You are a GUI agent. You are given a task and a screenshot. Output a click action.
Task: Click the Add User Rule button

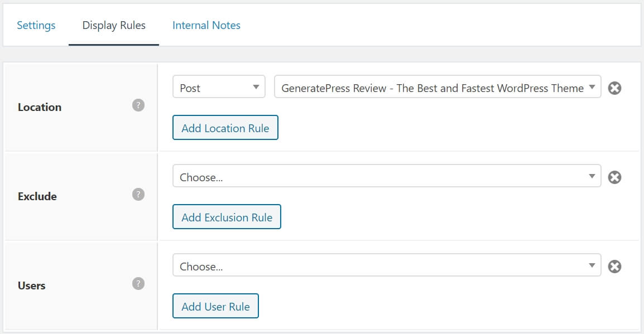[x=215, y=306]
